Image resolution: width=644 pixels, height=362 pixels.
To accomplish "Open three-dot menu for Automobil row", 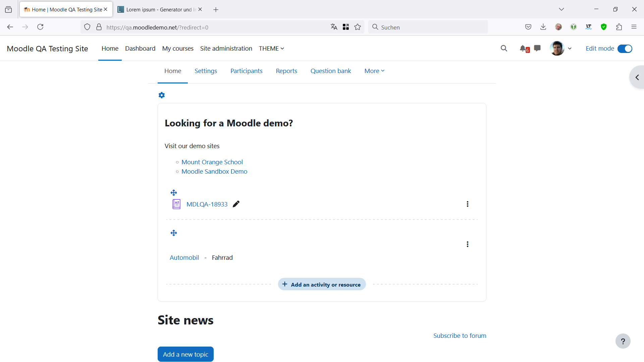I will 468,244.
